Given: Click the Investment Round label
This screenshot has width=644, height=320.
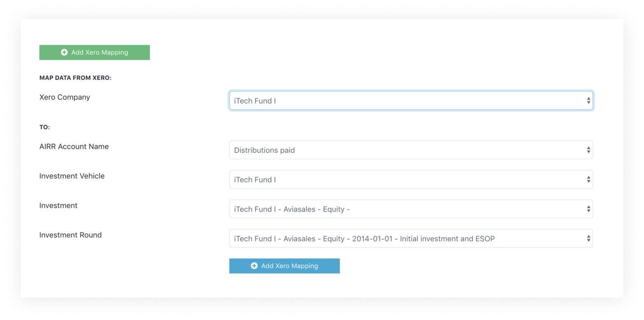Looking at the screenshot, I should tap(70, 235).
